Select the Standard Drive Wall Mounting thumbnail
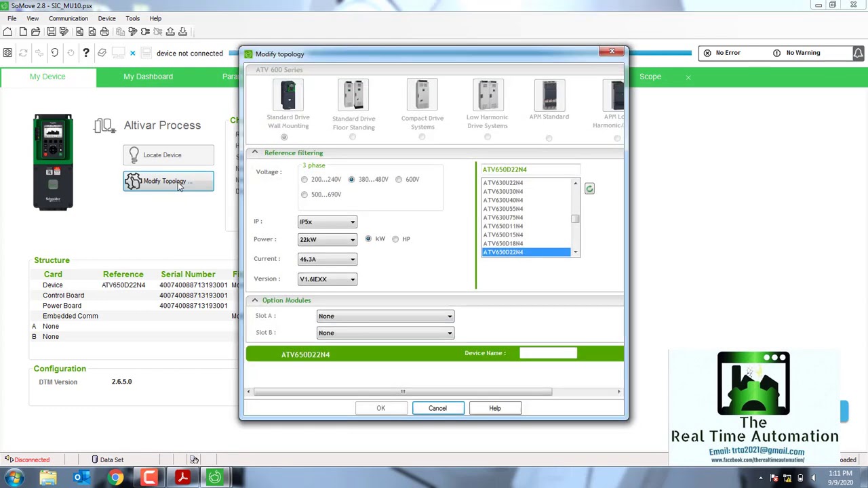The image size is (868, 488). (288, 95)
